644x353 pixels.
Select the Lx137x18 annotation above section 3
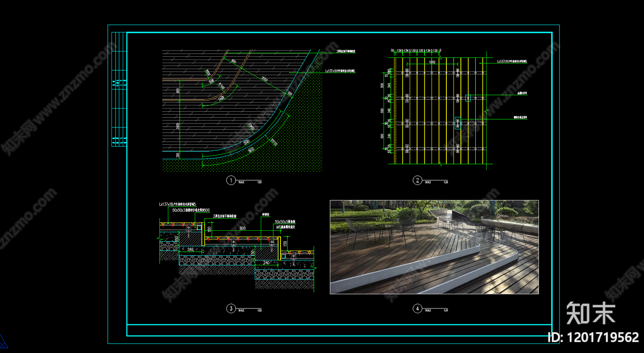[x=178, y=204]
